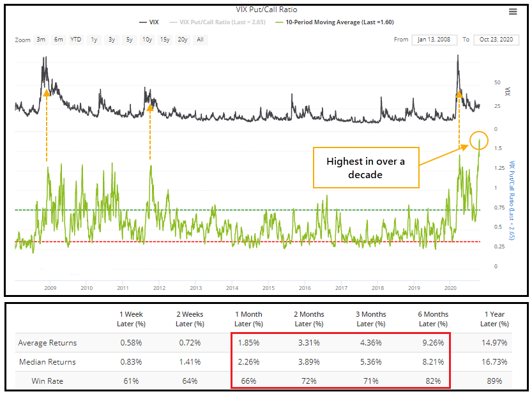Set zoom range to 6m
The height and width of the screenshot is (394, 532).
click(58, 40)
